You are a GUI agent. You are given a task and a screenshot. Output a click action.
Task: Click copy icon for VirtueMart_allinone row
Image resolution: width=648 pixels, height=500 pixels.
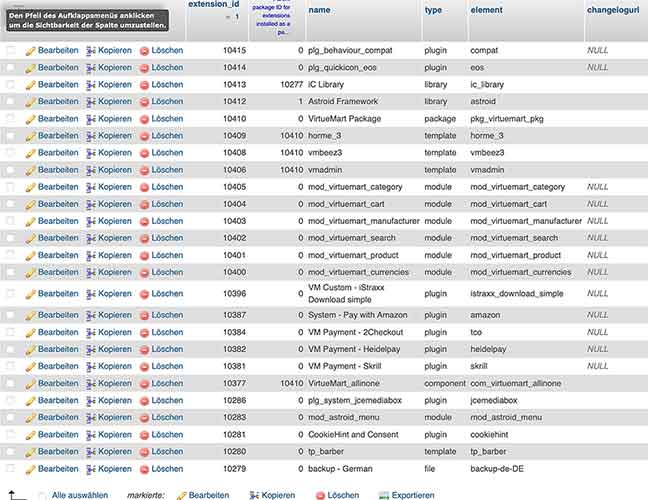point(91,384)
